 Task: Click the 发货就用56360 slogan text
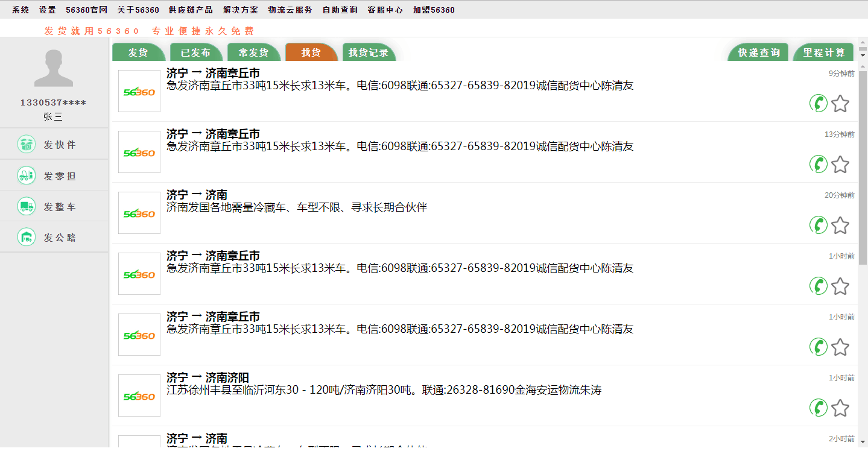tap(149, 31)
